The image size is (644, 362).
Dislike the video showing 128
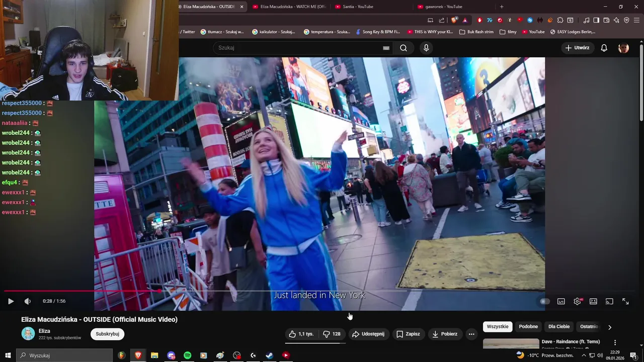coord(332,334)
